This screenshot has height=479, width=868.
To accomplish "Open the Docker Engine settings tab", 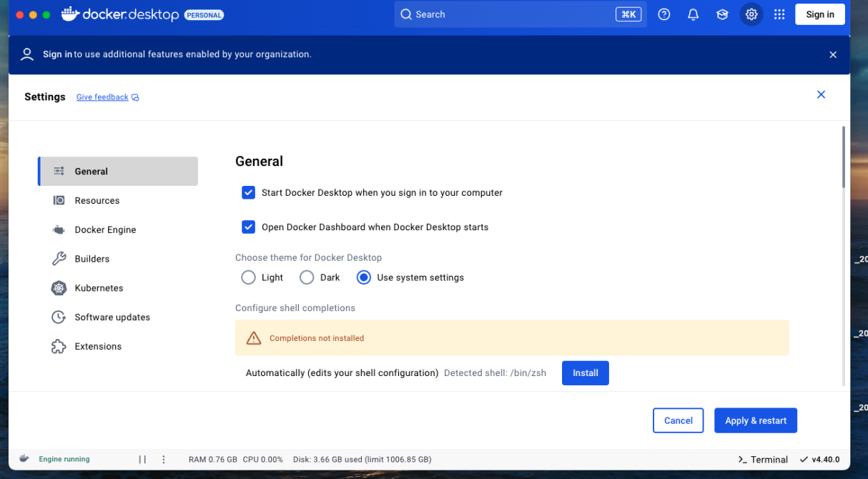I will click(x=118, y=229).
